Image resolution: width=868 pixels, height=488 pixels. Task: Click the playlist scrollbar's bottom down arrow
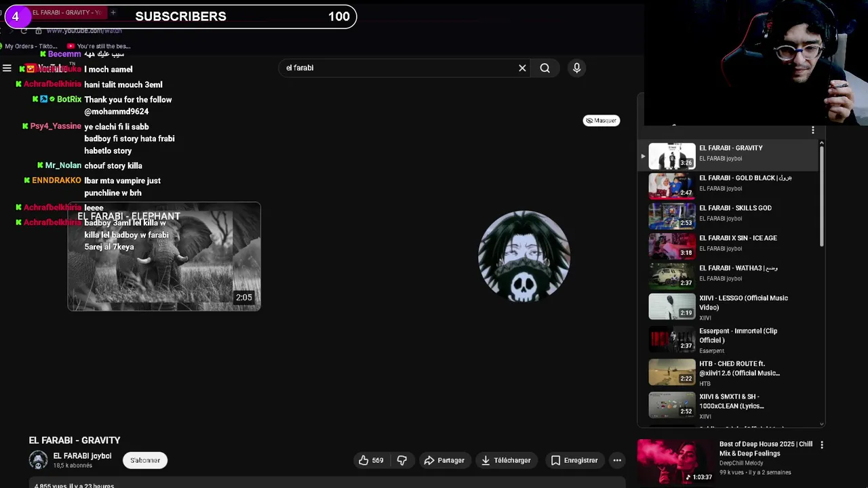coord(821,424)
